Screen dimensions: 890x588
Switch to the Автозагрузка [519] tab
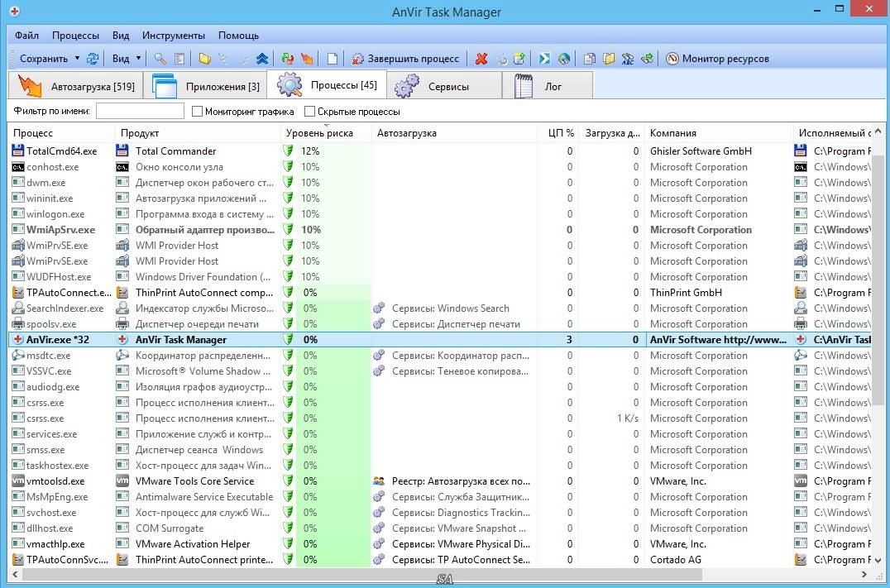pyautogui.click(x=75, y=86)
